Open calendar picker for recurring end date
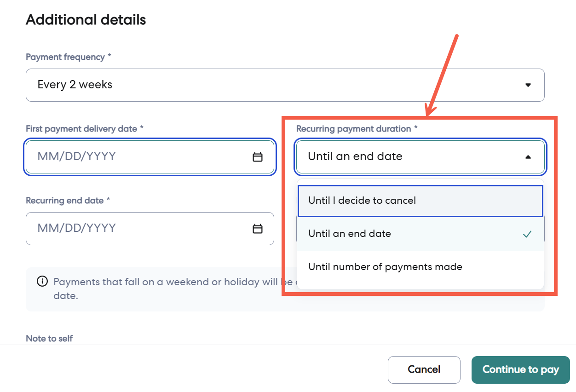This screenshot has width=576, height=392. (x=258, y=229)
